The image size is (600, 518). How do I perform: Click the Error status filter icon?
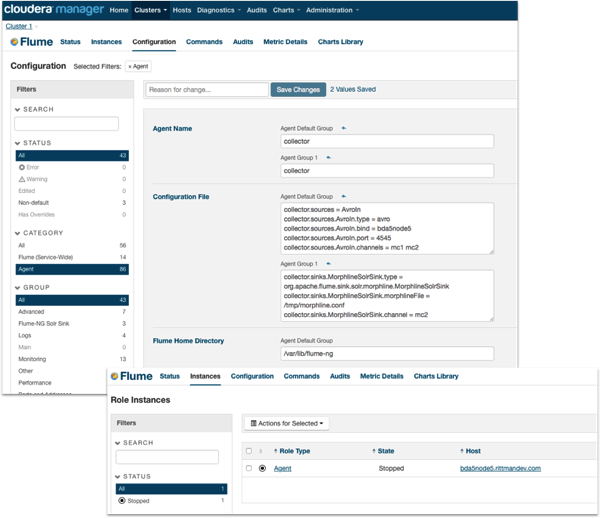(22, 167)
